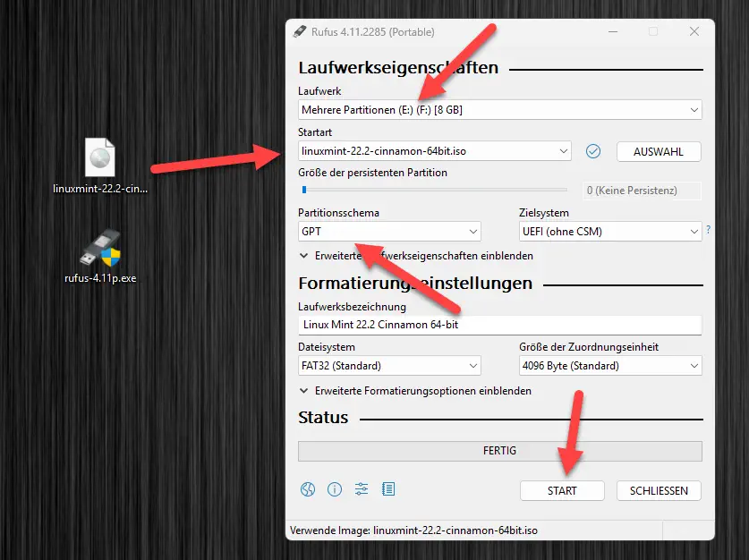The width and height of the screenshot is (749, 560).
Task: Click the Rufus icon in title bar
Action: tap(300, 32)
